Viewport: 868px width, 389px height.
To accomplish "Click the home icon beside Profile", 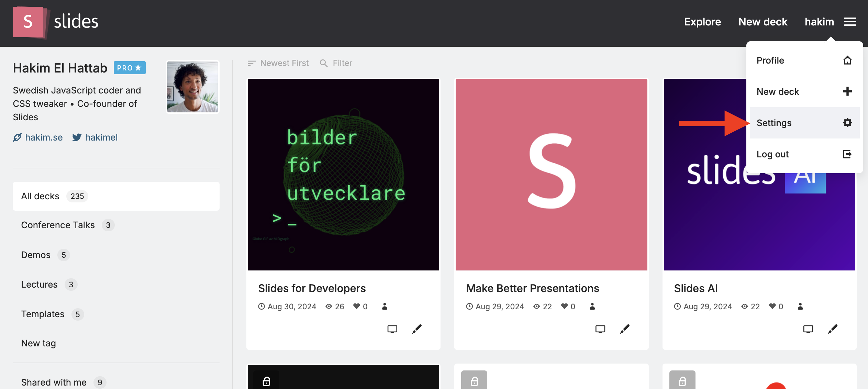I will [847, 60].
